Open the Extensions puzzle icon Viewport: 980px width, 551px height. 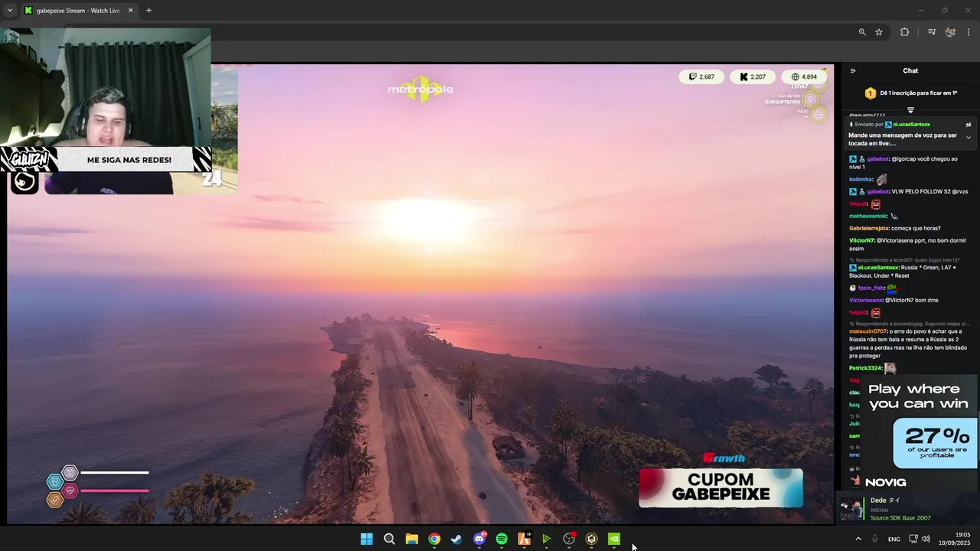pos(905,32)
